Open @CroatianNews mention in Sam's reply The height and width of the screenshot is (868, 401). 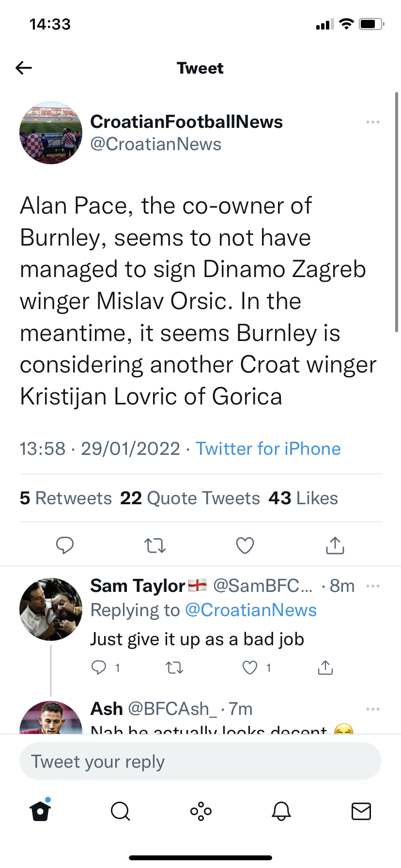click(251, 610)
